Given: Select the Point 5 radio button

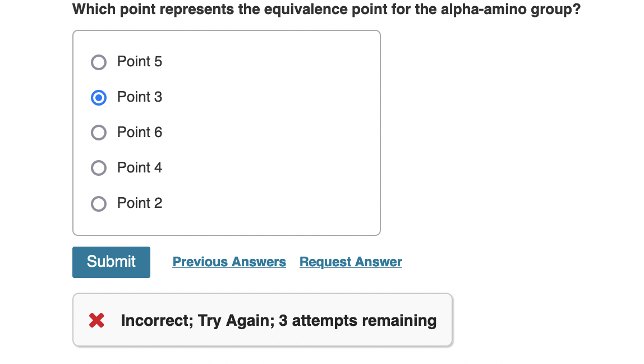Looking at the screenshot, I should [99, 62].
